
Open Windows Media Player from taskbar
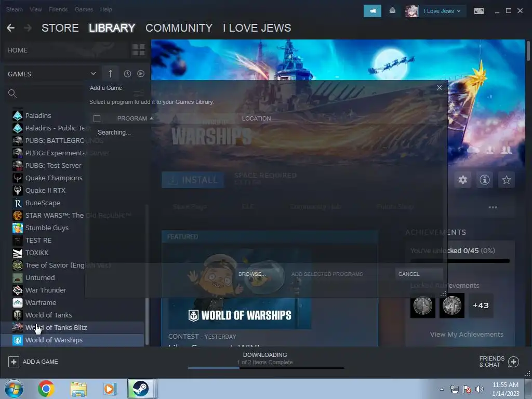[110, 389]
